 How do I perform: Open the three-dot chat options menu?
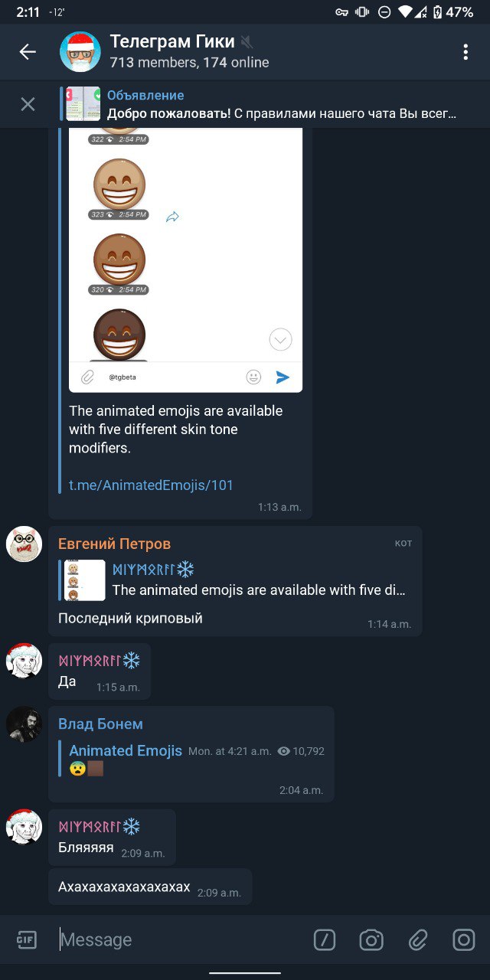465,52
